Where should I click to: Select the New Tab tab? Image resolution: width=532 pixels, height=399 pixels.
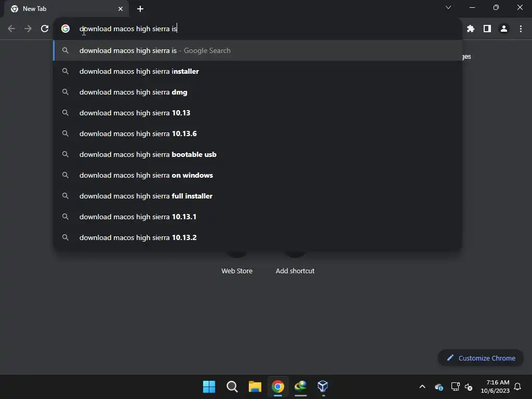tap(66, 9)
